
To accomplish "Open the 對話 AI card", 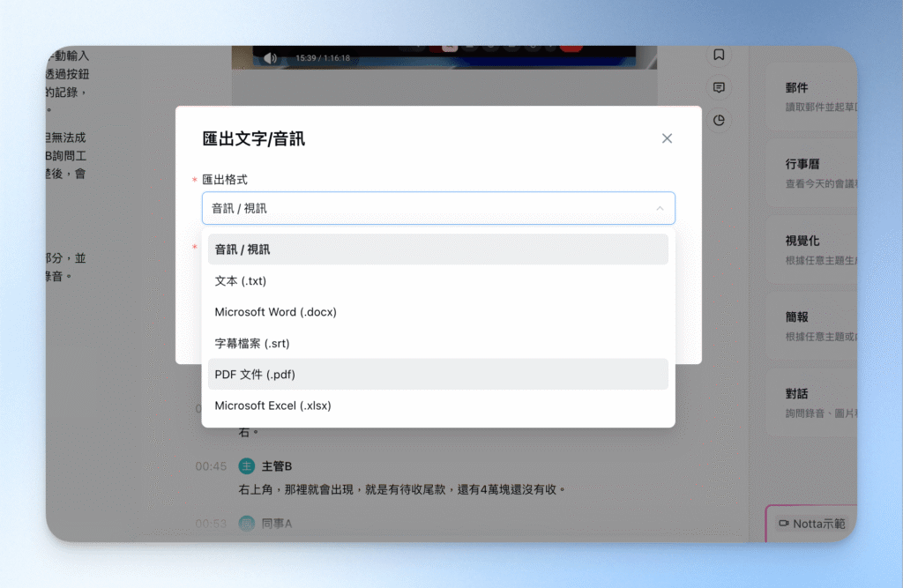I will 813,403.
